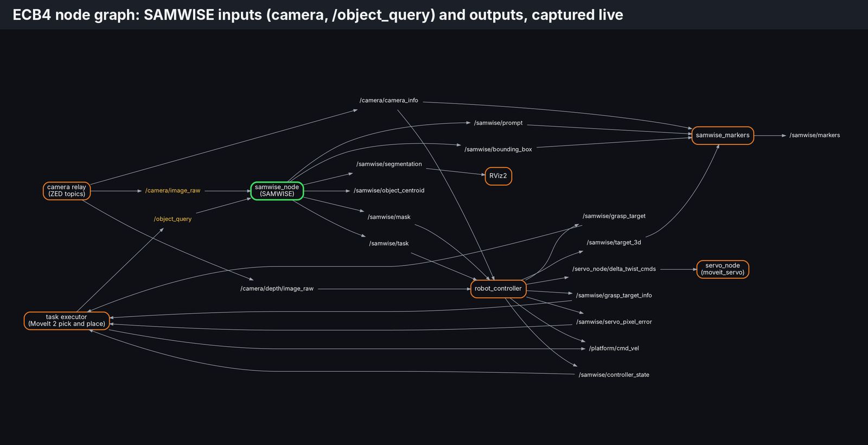Click the robot_controller node
Viewport: 868px width, 445px height.
[498, 289]
